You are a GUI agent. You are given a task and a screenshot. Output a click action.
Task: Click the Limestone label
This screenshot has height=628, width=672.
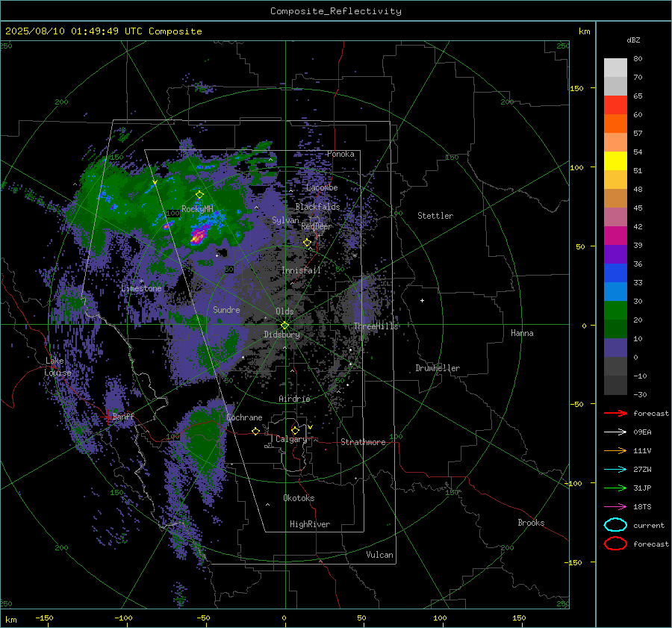(x=141, y=288)
